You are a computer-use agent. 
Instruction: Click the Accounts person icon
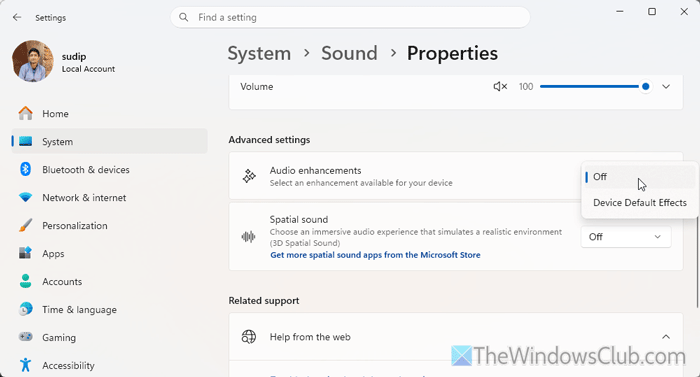click(25, 281)
